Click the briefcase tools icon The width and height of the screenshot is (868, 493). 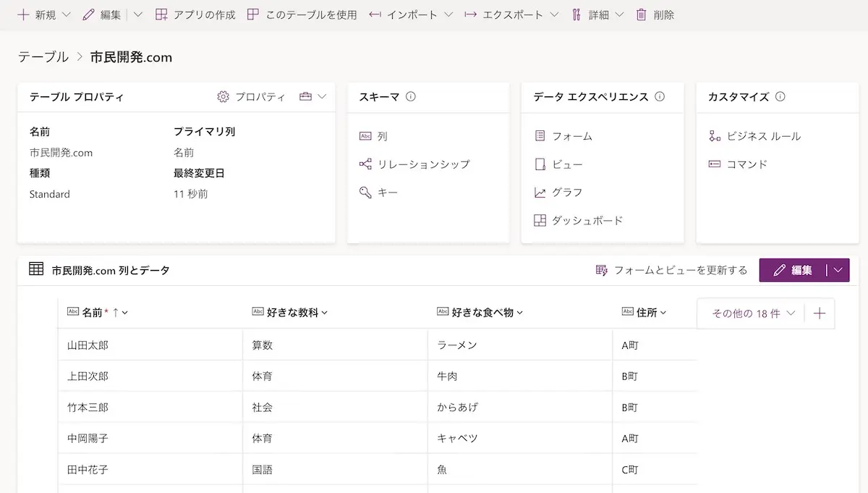(x=305, y=97)
